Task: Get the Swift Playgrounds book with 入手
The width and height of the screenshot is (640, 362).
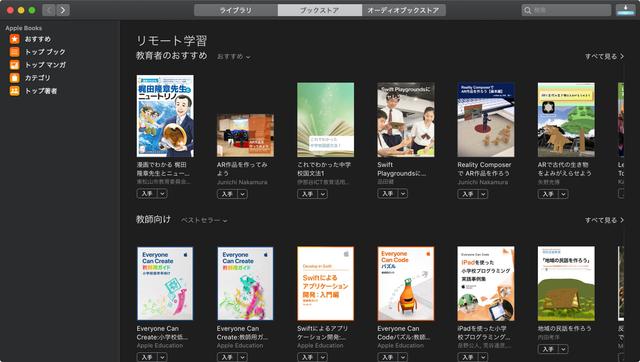Action: pos(388,193)
